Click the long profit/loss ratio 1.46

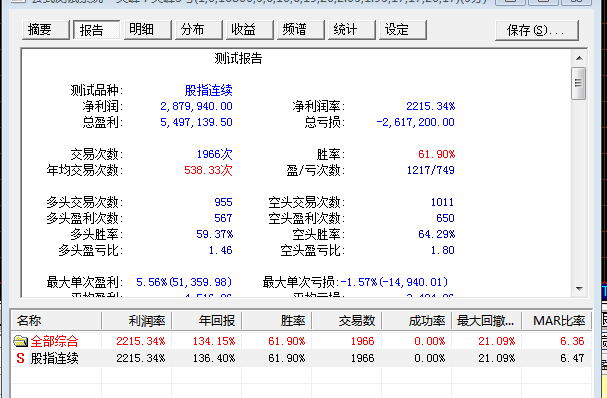[221, 250]
